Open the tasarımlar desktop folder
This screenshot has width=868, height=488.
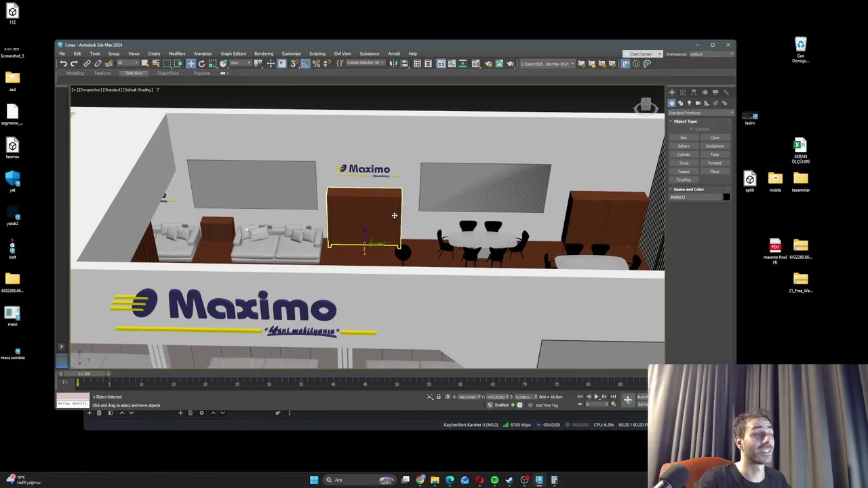tap(801, 182)
